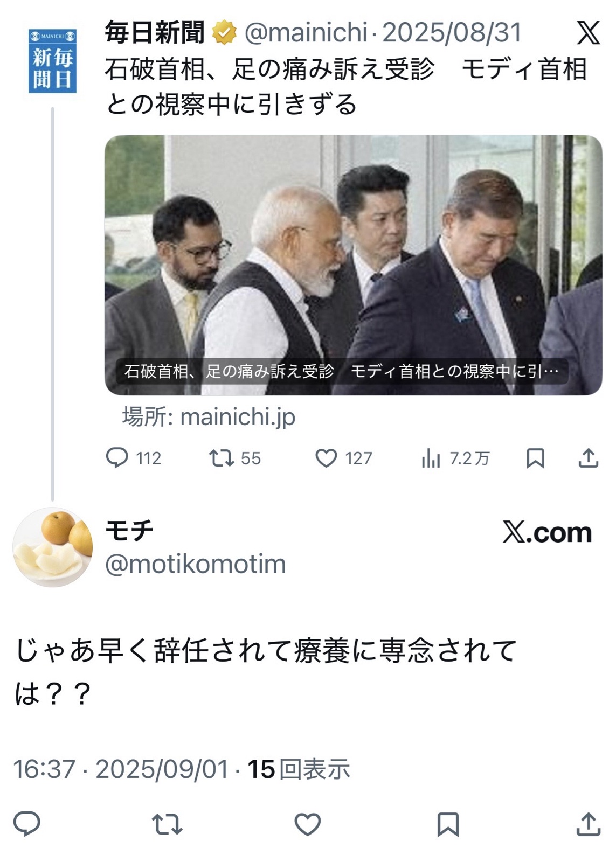Toggle bookmark on モチ's tweet
The height and width of the screenshot is (862, 616).
pyautogui.click(x=448, y=824)
